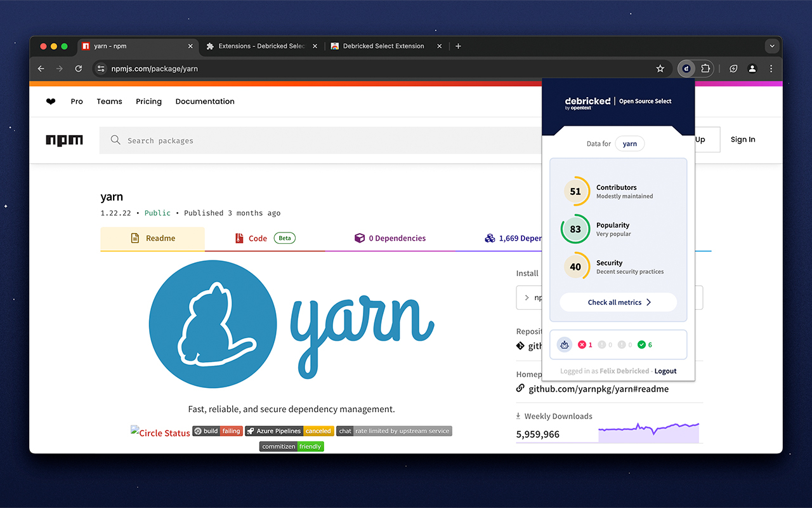Open a new browser tab
The image size is (812, 508).
458,46
